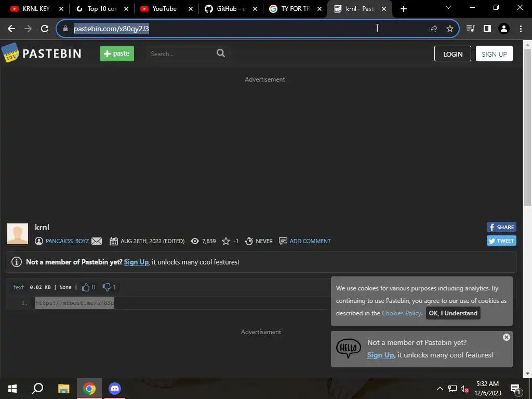Create a new paste with the green button
Viewport: 532px width, 399px height.
coord(117,54)
